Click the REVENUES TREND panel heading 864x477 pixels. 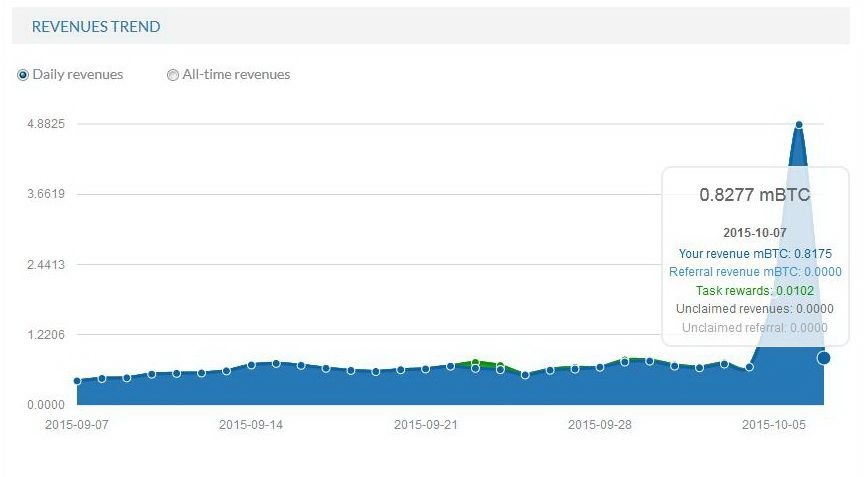(96, 26)
